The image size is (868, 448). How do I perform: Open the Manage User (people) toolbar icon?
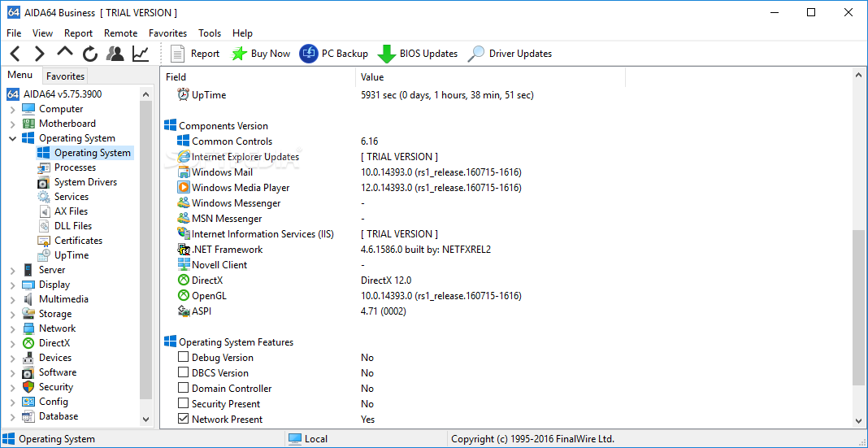coord(115,54)
